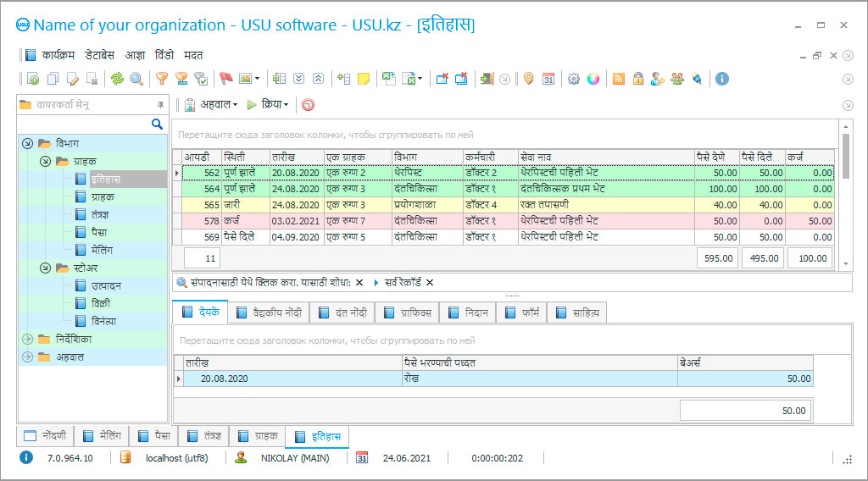Click the orange RSS feed icon
The image size is (868, 481).
click(x=619, y=79)
